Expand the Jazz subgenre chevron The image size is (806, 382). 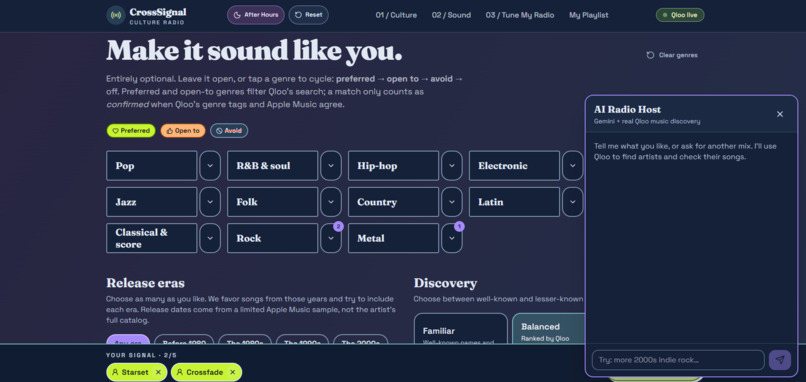[210, 202]
